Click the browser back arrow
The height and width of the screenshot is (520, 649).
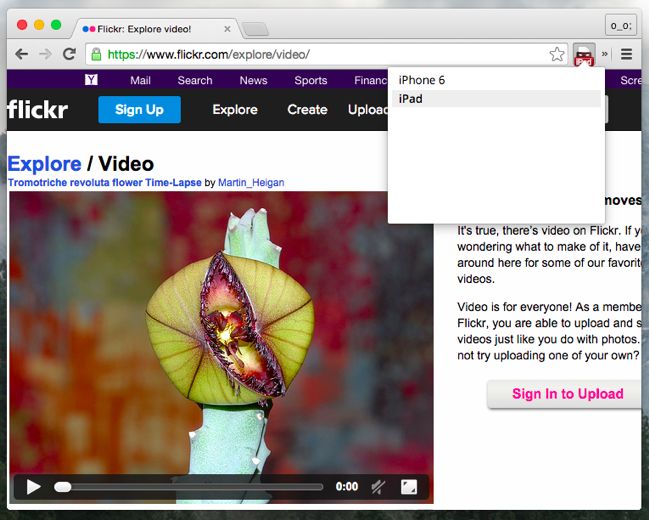(21, 54)
